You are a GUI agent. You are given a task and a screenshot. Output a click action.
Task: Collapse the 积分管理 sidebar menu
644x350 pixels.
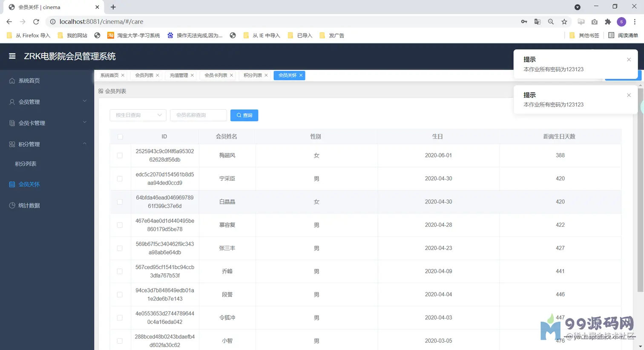pos(47,144)
